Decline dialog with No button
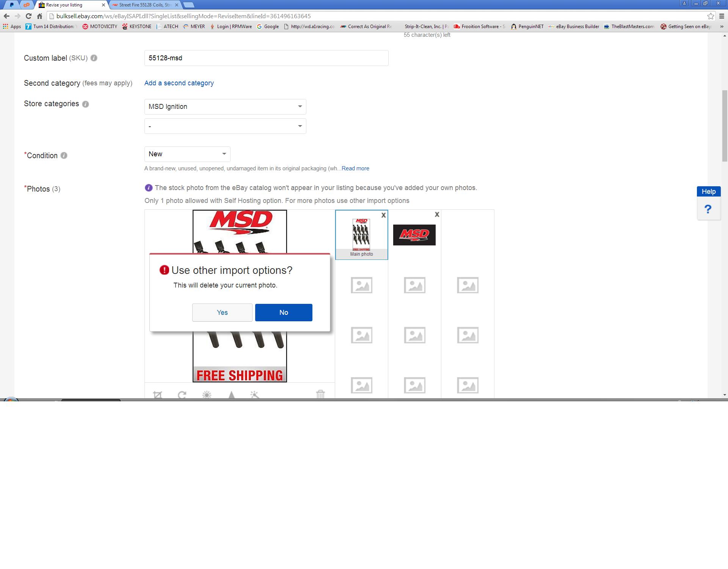This screenshot has width=728, height=569. (x=284, y=313)
